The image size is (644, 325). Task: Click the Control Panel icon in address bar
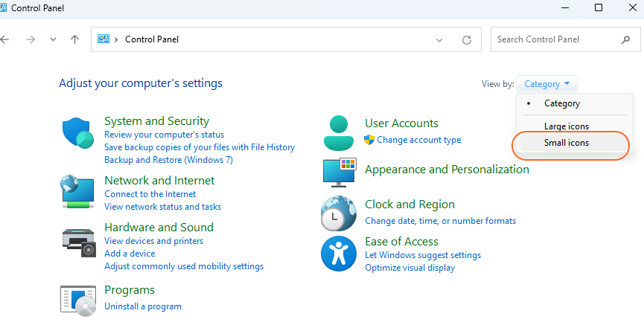point(103,39)
